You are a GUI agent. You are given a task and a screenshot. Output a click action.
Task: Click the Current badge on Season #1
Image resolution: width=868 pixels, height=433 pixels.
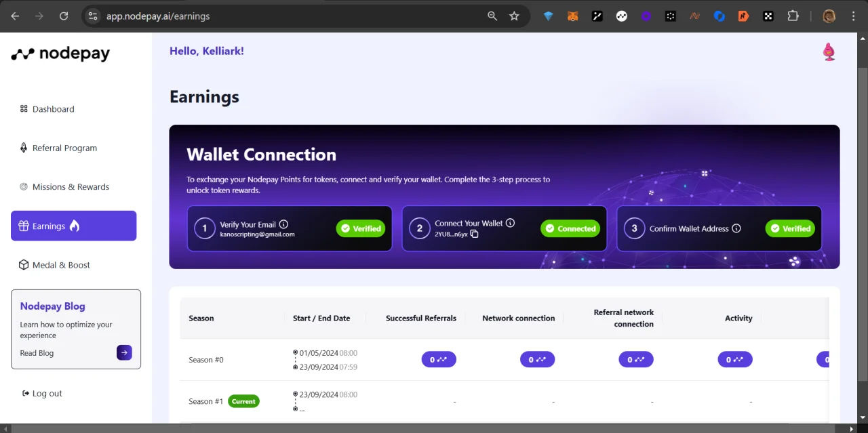[243, 401]
